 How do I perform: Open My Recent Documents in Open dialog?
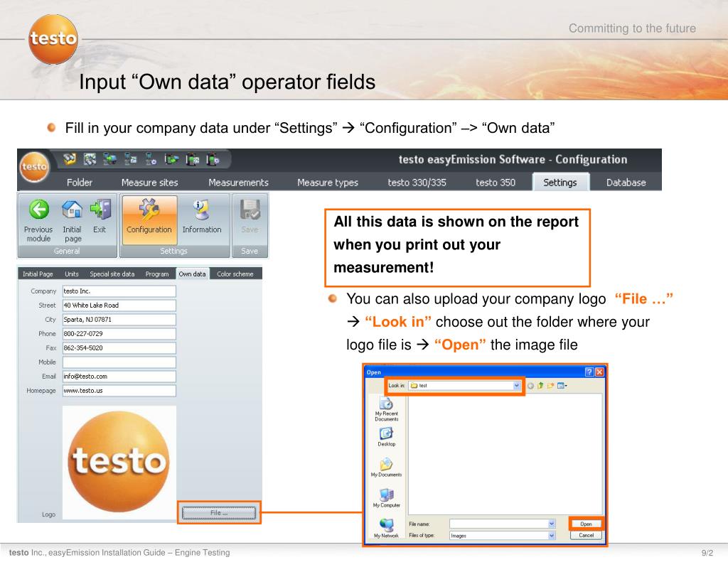(386, 409)
